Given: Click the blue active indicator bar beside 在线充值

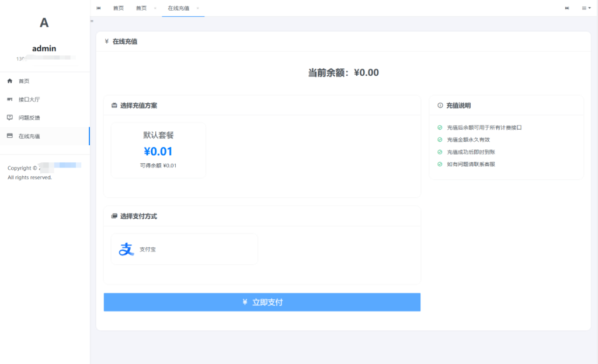Looking at the screenshot, I should tap(89, 135).
